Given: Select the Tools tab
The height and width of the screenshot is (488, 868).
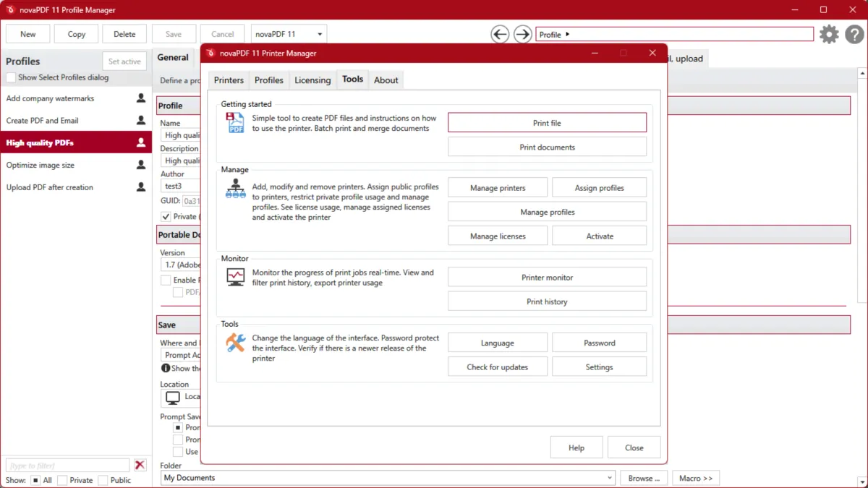Looking at the screenshot, I should coord(353,80).
